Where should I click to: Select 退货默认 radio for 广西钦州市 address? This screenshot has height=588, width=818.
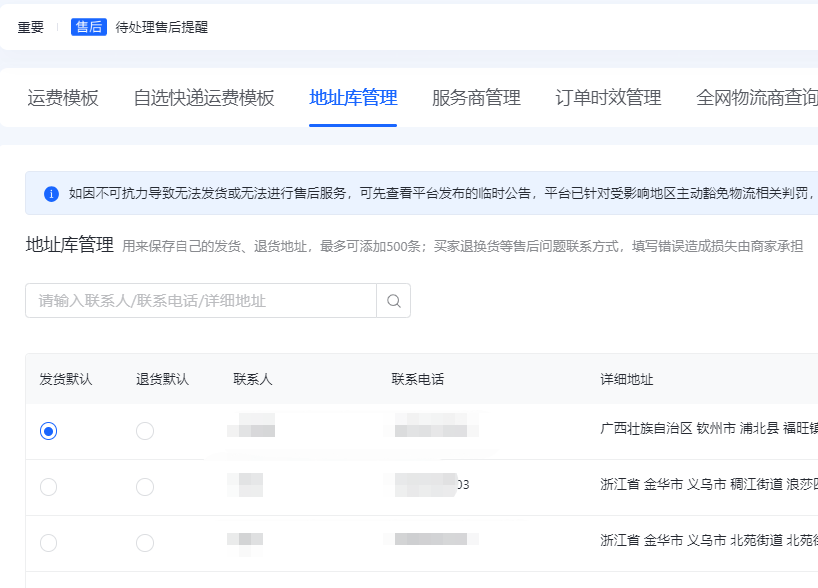pyautogui.click(x=145, y=431)
